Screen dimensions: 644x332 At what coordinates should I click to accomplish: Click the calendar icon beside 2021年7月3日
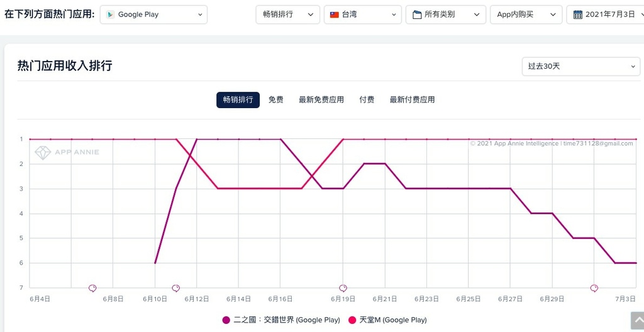coord(578,14)
